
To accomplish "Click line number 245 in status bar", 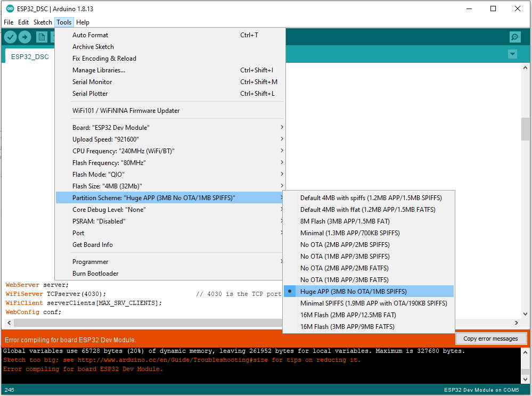I will click(10, 390).
